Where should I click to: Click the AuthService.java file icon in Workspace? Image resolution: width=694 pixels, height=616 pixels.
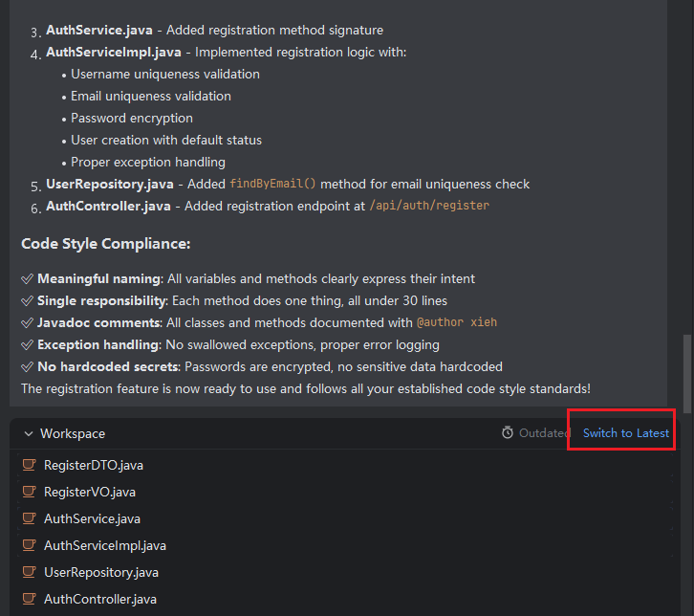pyautogui.click(x=29, y=519)
